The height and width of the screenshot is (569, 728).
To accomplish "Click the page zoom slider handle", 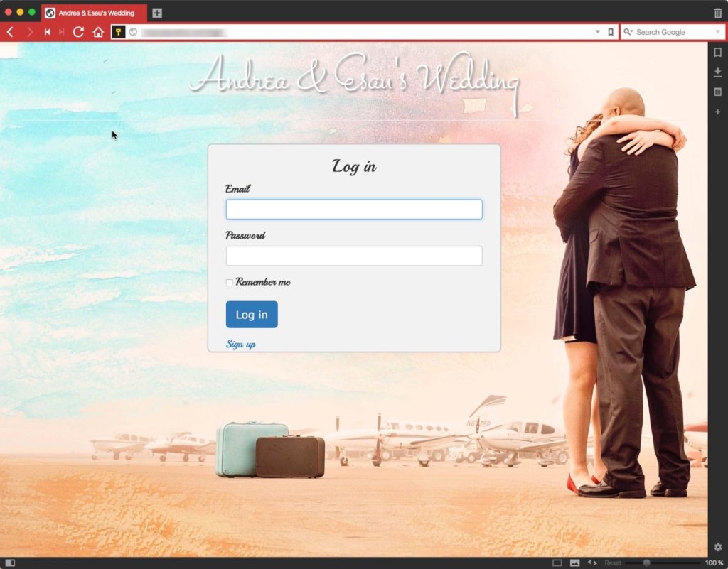I will coord(646,563).
